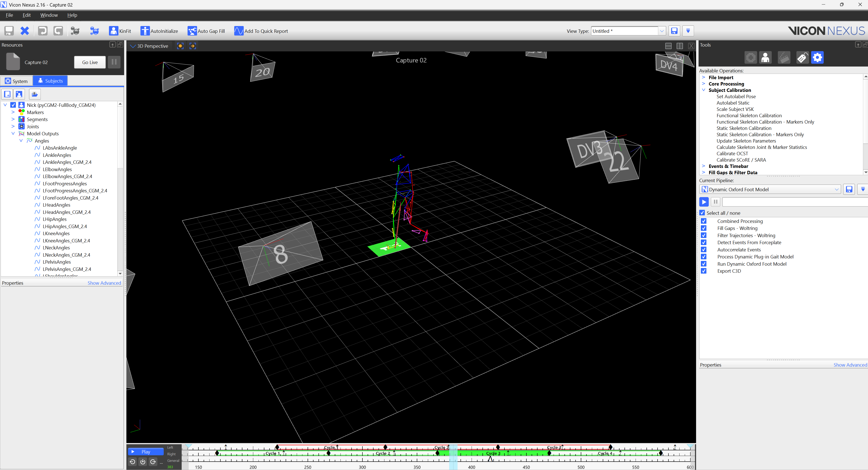Image resolution: width=868 pixels, height=470 pixels.
Task: Open the Current Pipeline dropdown
Action: click(x=836, y=190)
